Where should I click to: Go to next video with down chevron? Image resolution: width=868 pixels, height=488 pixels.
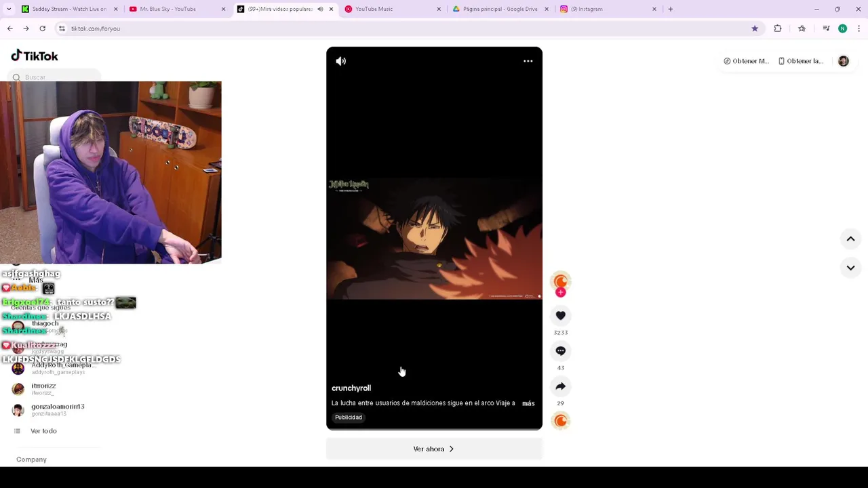click(x=850, y=268)
